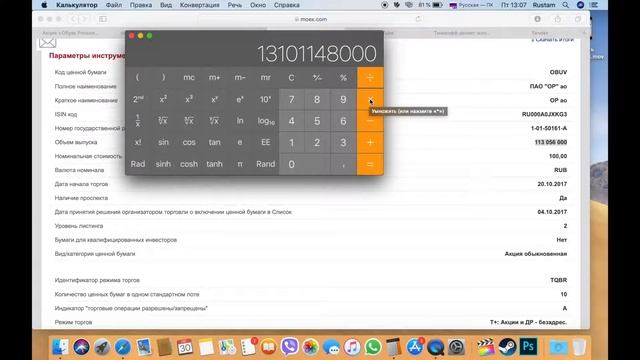The image size is (640, 360).
Task: Click the log10 function key
Action: click(266, 121)
